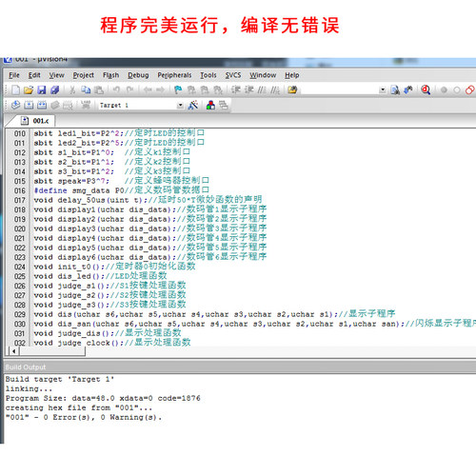Click the left arrow of horizontal scrollbar

tap(13, 351)
